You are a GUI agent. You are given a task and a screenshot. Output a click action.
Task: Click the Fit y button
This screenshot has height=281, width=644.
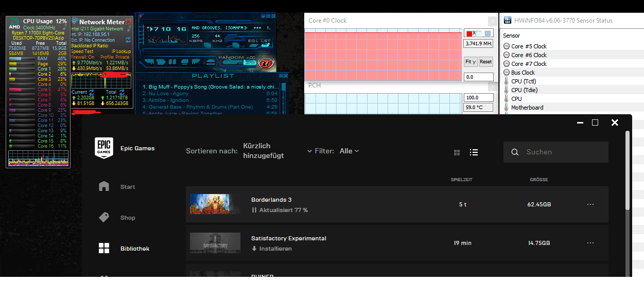471,62
